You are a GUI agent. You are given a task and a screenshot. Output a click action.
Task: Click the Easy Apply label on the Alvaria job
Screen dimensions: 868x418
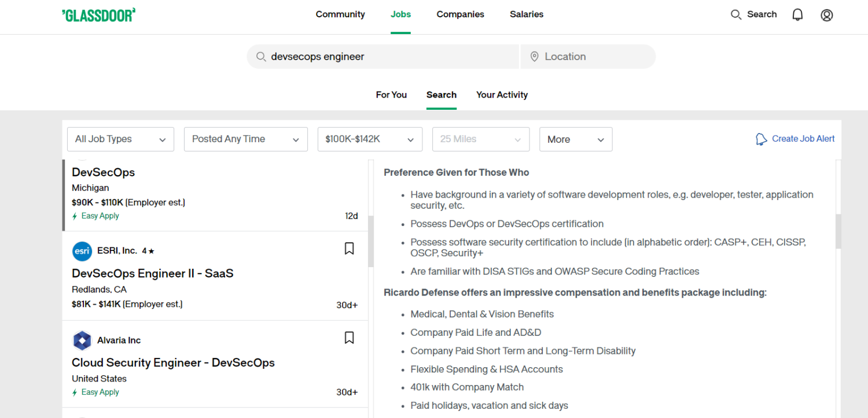coord(100,392)
